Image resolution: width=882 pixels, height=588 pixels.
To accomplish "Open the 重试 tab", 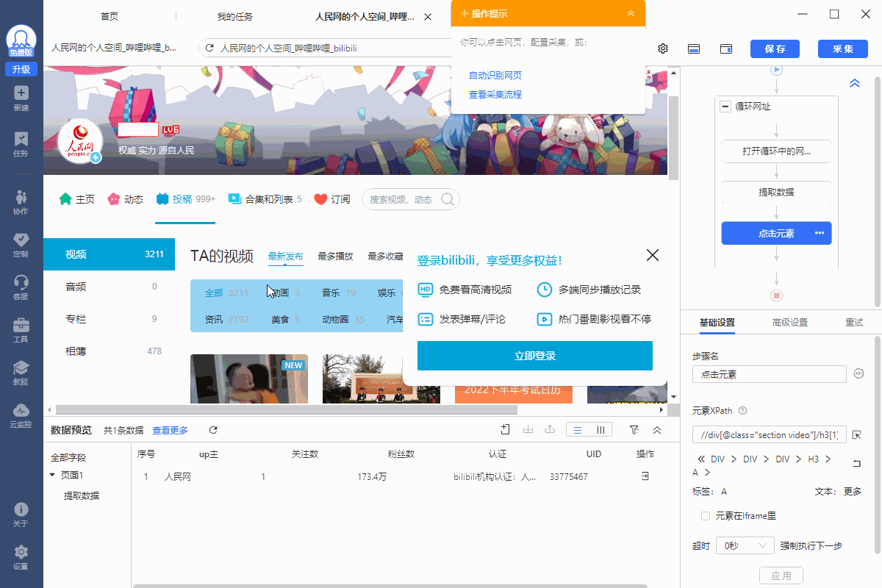I will [854, 323].
